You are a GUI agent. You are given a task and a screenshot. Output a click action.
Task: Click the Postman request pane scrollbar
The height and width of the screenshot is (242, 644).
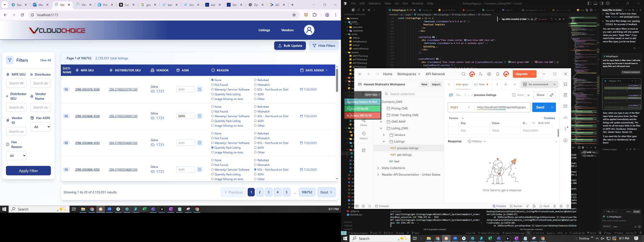pyautogui.click(x=558, y=133)
